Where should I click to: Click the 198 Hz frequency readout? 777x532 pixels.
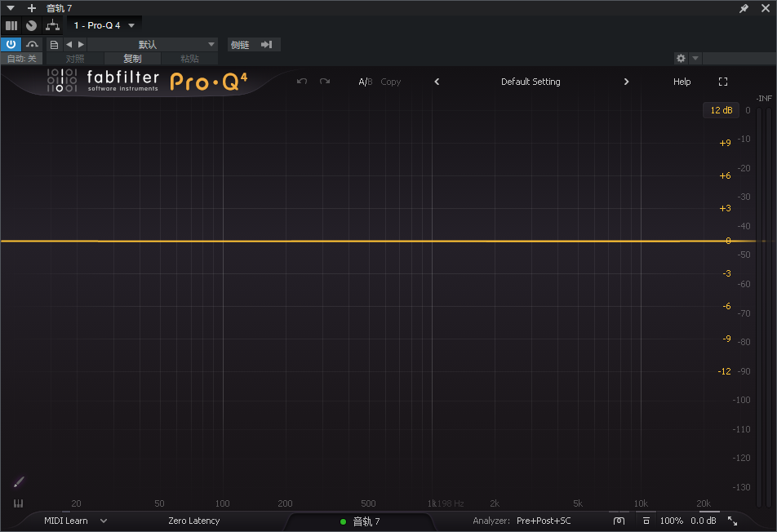pyautogui.click(x=451, y=503)
